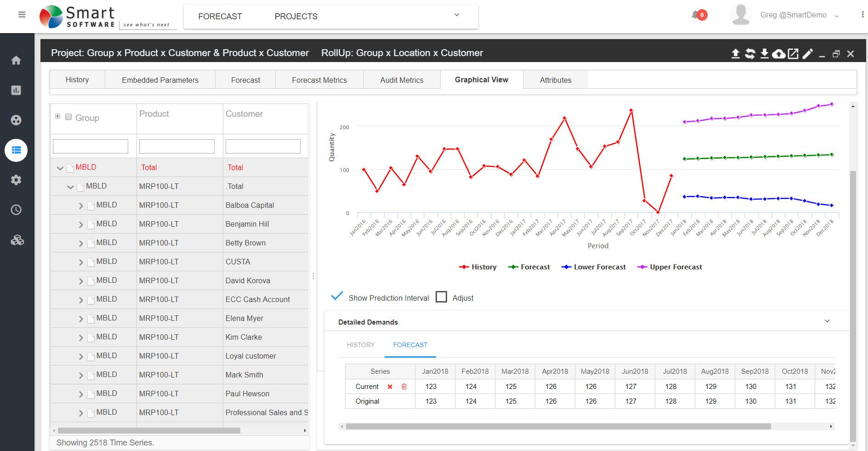Check the Group column header checkbox
Image resolution: width=868 pixels, height=451 pixels.
[x=68, y=117]
